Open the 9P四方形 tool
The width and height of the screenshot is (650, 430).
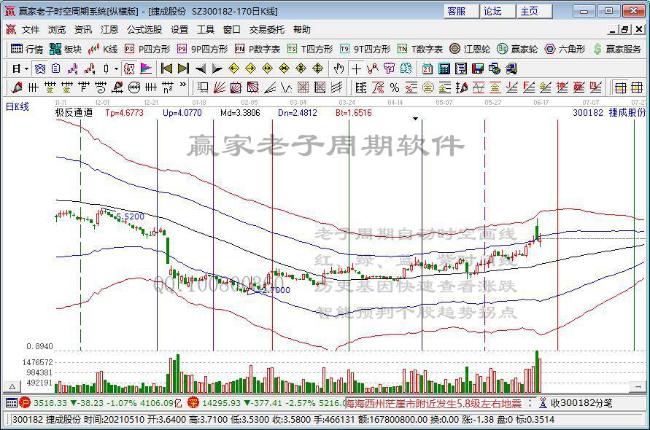(202, 49)
